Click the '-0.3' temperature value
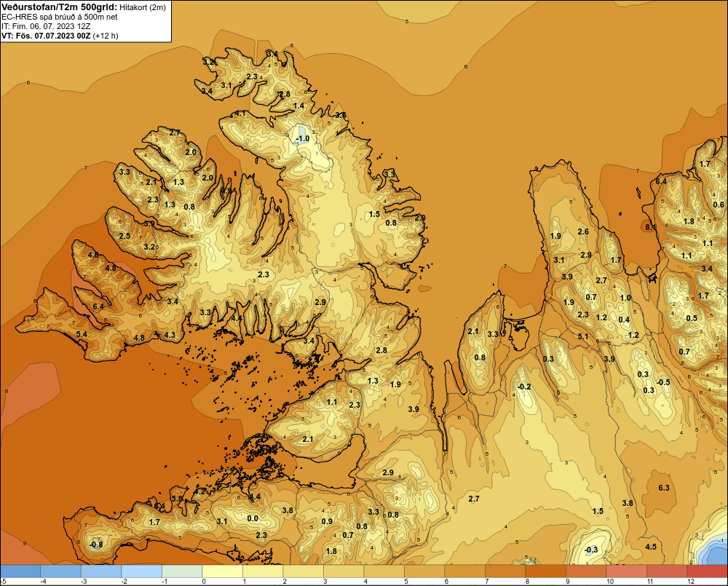The width and height of the screenshot is (728, 586). pos(591,550)
